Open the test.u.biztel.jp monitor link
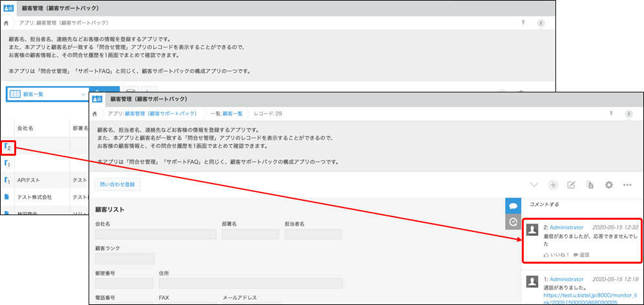Viewport: 644px width, 305px height. [x=590, y=299]
